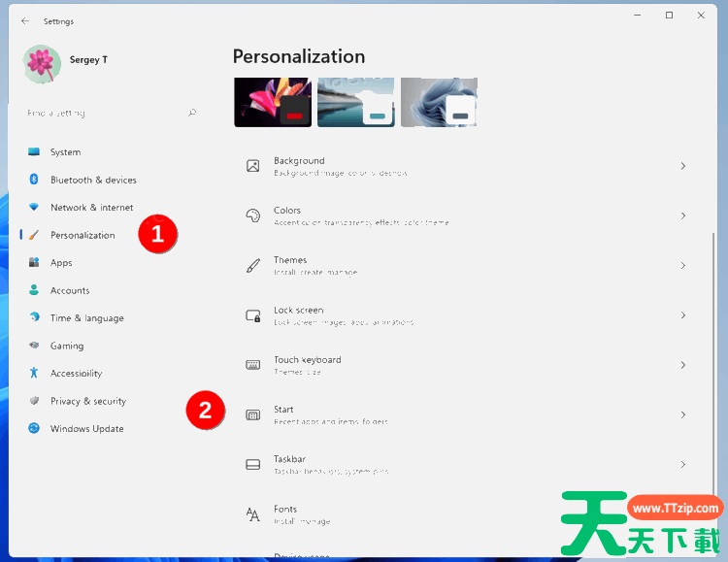Image resolution: width=728 pixels, height=562 pixels.
Task: Open the Lock screen row
Action: pyautogui.click(x=466, y=314)
